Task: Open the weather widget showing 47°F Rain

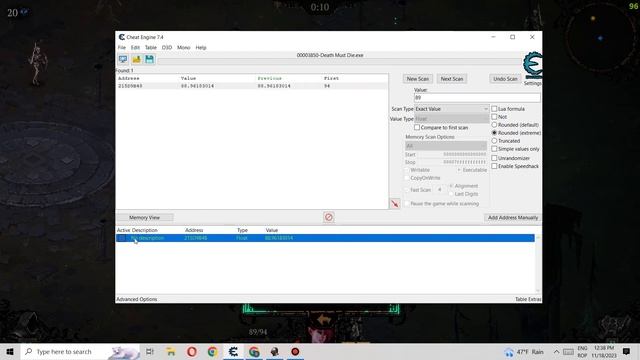Action: click(x=524, y=351)
